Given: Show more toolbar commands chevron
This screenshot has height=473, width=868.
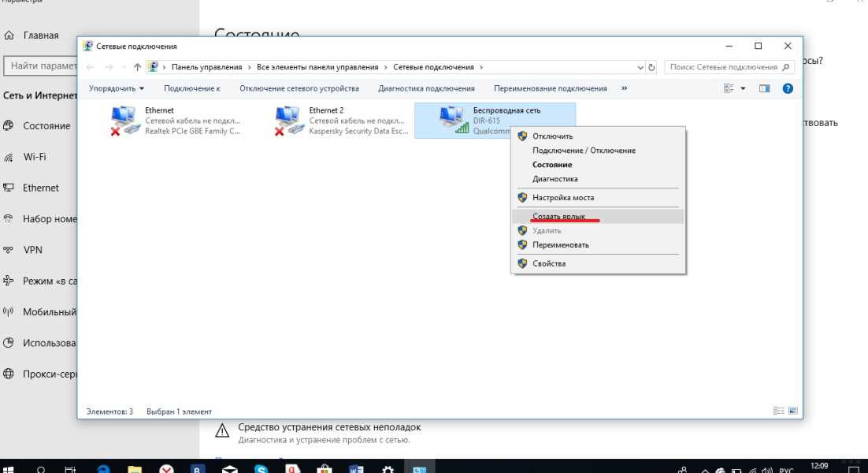Looking at the screenshot, I should [624, 88].
